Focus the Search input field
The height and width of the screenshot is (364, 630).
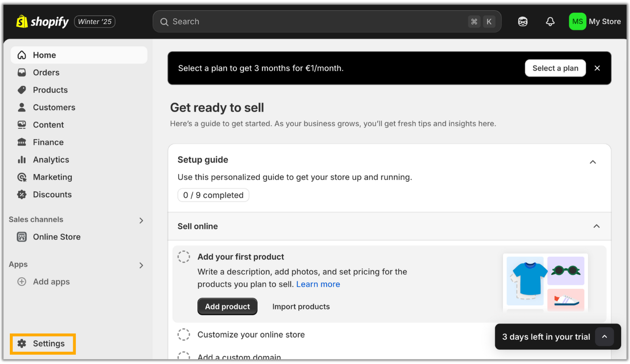pyautogui.click(x=315, y=22)
